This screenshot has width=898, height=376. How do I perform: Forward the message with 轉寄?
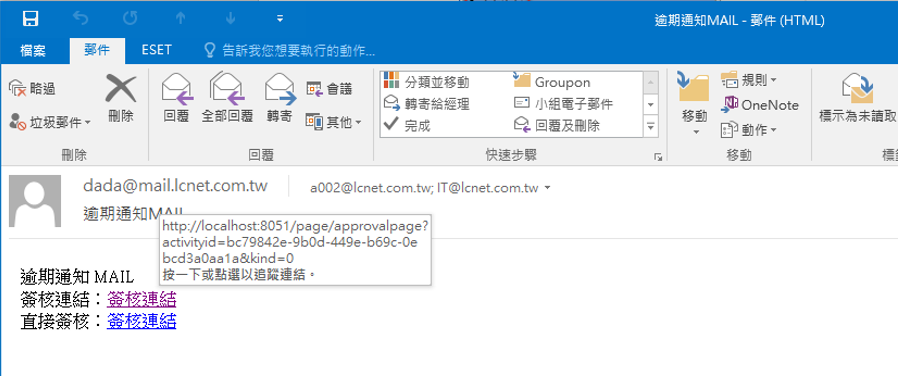[279, 98]
